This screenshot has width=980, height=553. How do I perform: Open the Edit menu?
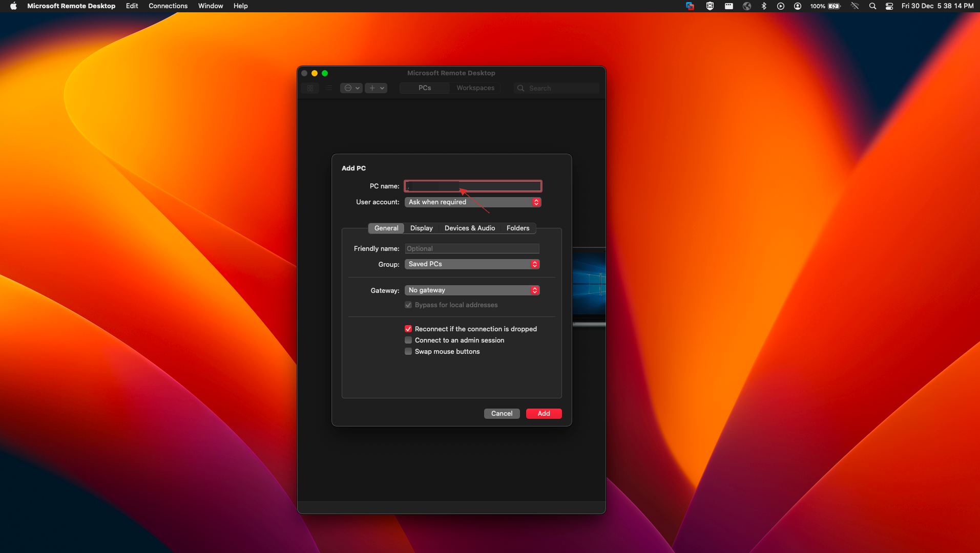[132, 6]
